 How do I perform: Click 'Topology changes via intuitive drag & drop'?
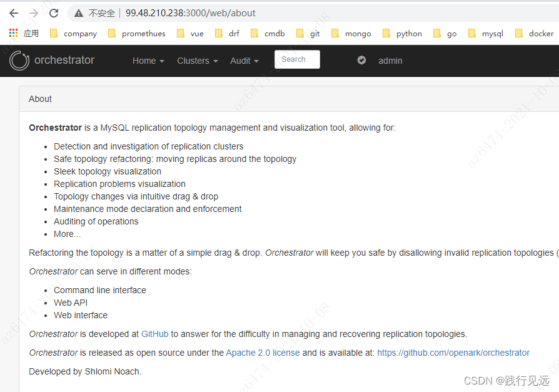136,196
